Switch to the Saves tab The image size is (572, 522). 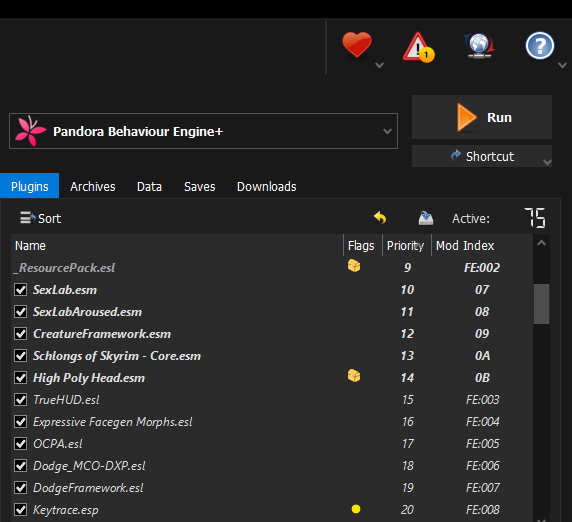click(x=200, y=186)
